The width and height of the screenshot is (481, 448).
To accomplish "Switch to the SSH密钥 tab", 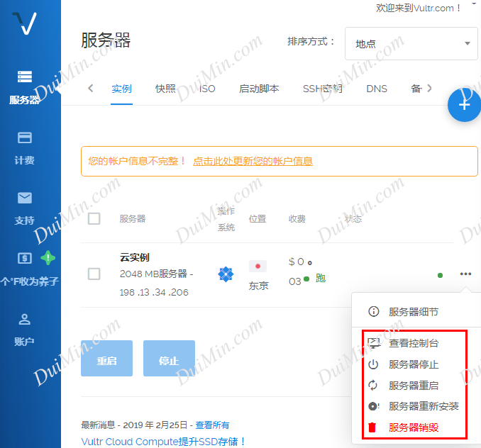I will click(322, 89).
